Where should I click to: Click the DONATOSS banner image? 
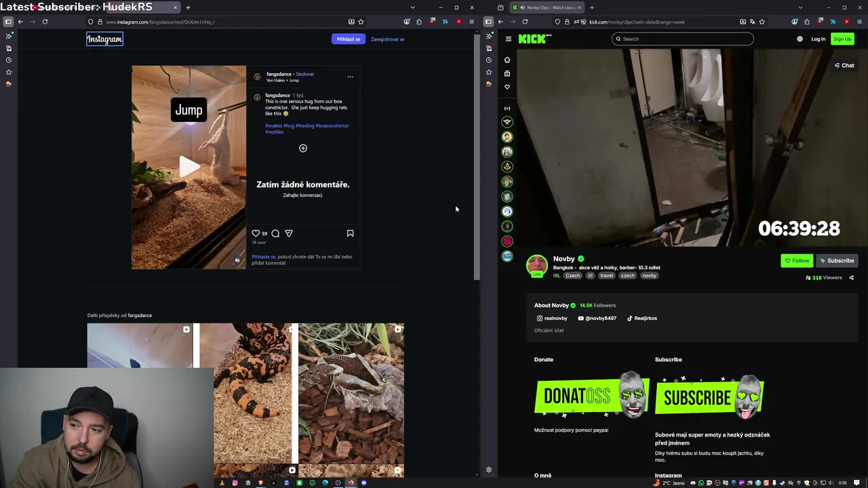click(591, 396)
